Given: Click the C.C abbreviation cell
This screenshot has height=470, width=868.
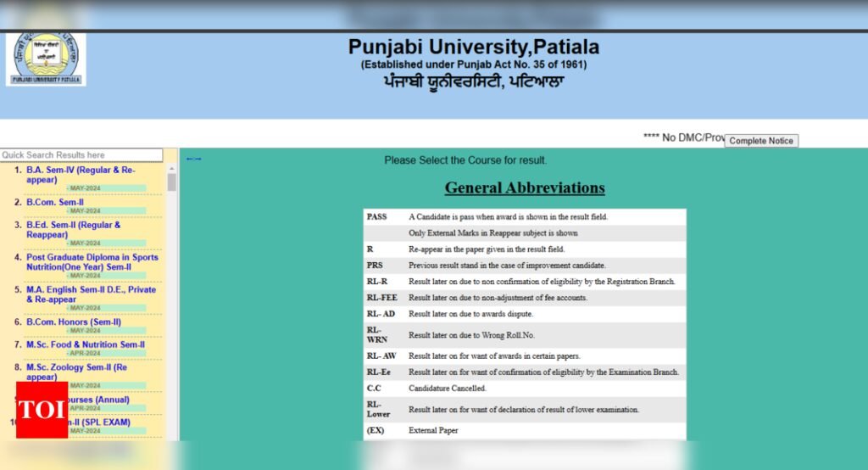Looking at the screenshot, I should coord(374,388).
